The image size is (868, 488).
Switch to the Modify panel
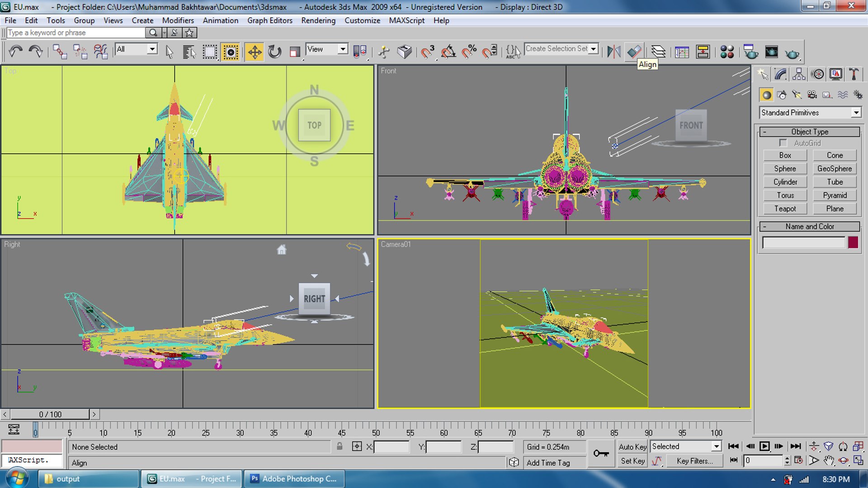click(781, 74)
